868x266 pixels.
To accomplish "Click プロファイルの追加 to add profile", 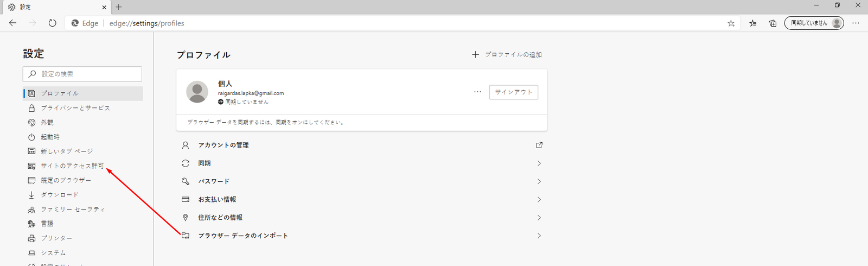I will click(507, 55).
